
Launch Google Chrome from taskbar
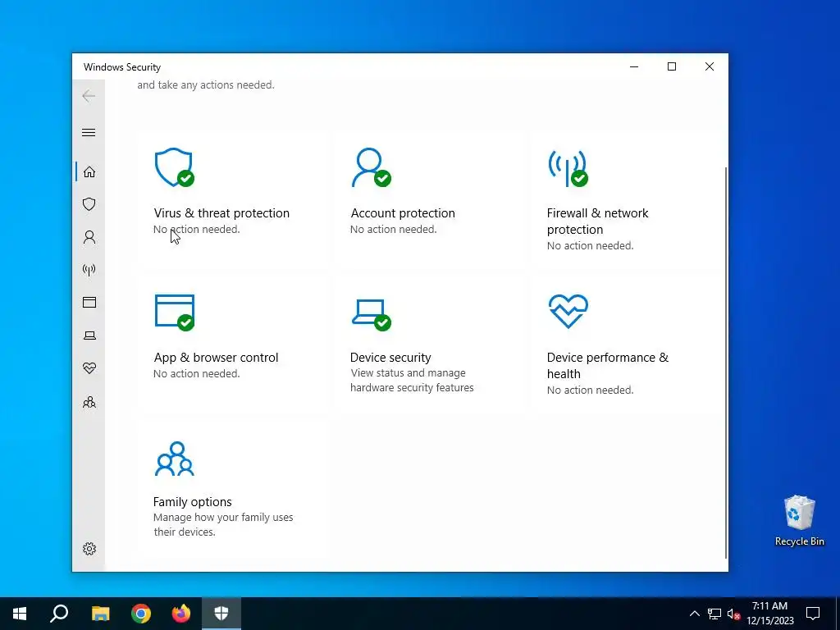coord(141,614)
